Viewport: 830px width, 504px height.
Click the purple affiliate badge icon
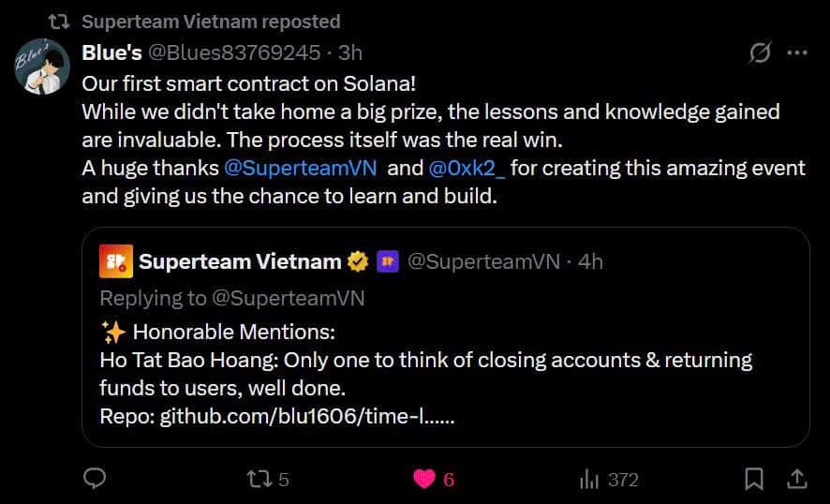click(x=387, y=262)
